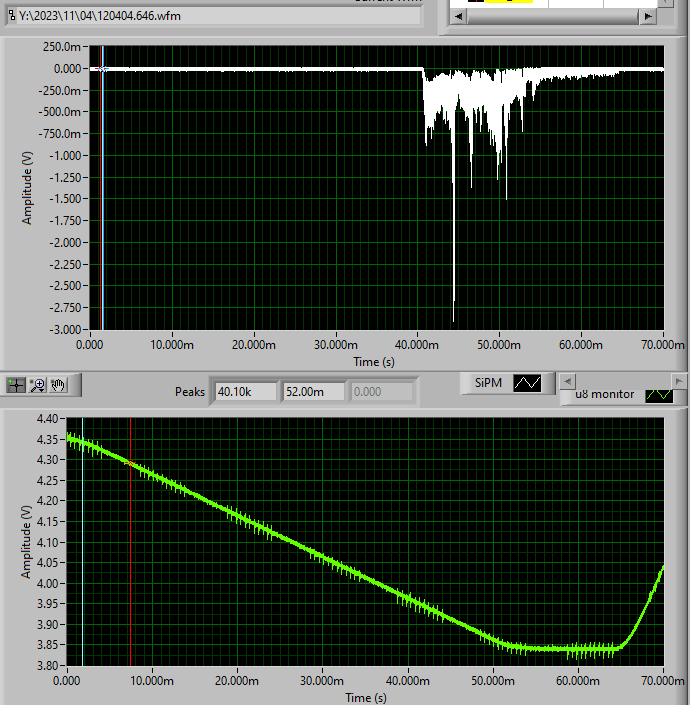
Task: Click the left arrow of the plot legend scrollbar
Action: [568, 381]
